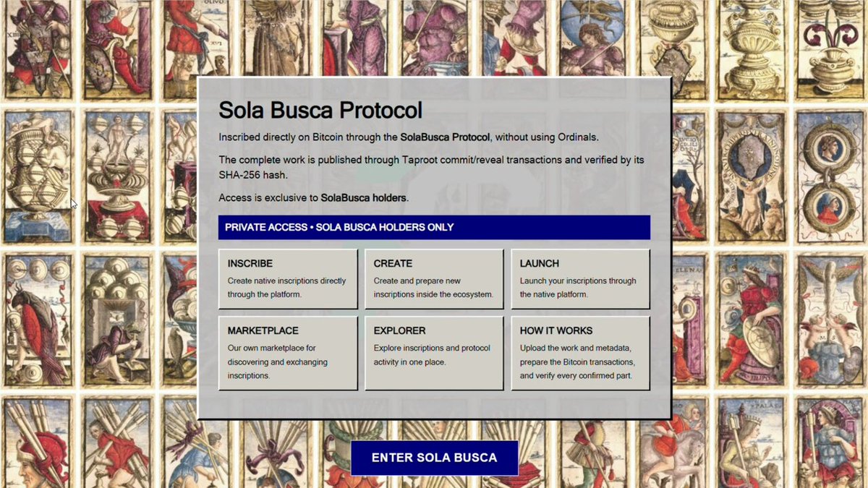Open the LAUNCH card

[580, 279]
